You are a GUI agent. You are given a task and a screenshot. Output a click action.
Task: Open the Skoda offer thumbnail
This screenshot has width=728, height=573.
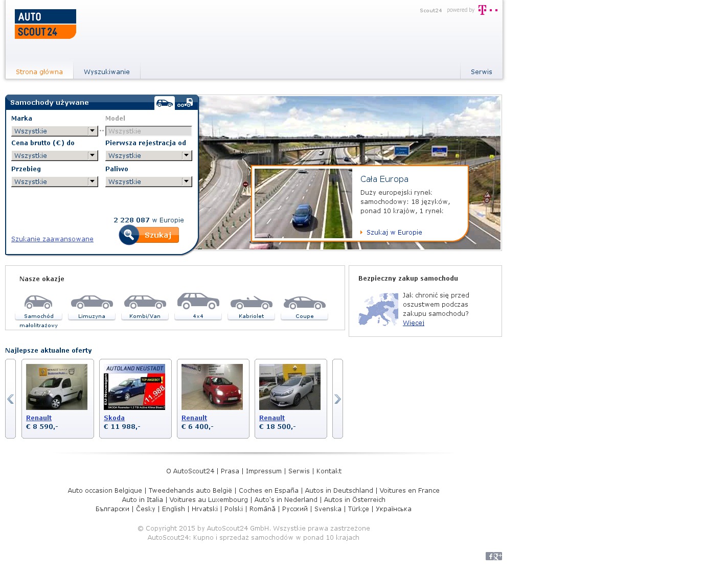click(134, 387)
